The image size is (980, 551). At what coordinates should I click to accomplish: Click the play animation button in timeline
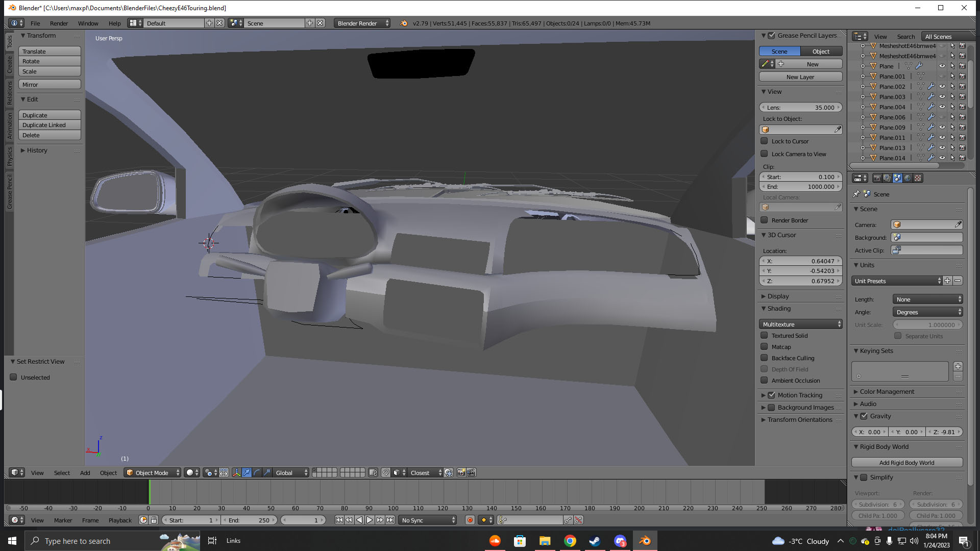coord(370,520)
